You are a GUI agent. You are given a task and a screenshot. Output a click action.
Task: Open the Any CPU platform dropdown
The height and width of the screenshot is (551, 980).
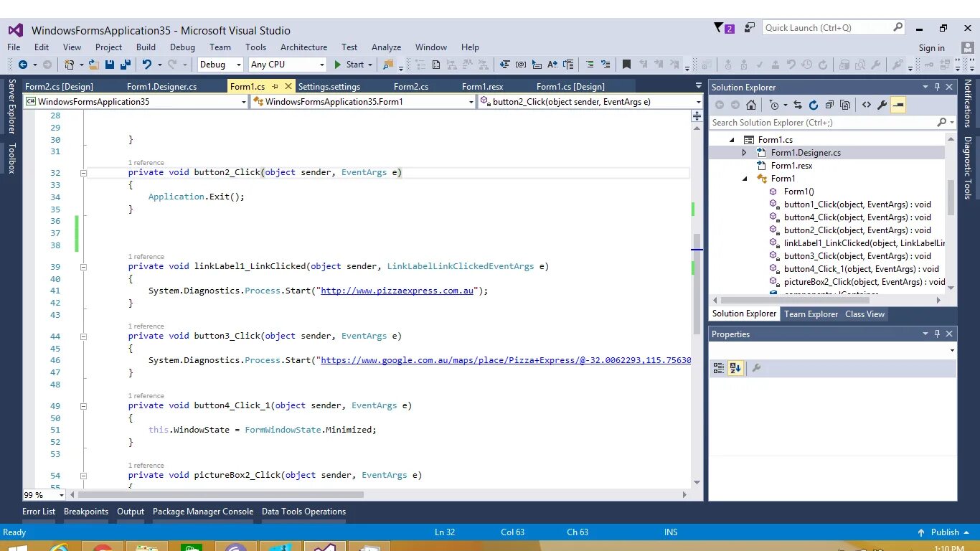coord(287,65)
